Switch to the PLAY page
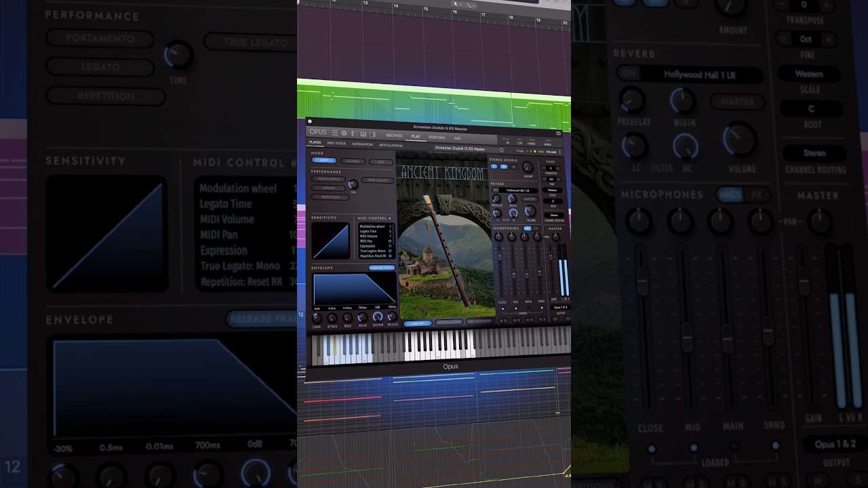The image size is (868, 488). pyautogui.click(x=416, y=136)
